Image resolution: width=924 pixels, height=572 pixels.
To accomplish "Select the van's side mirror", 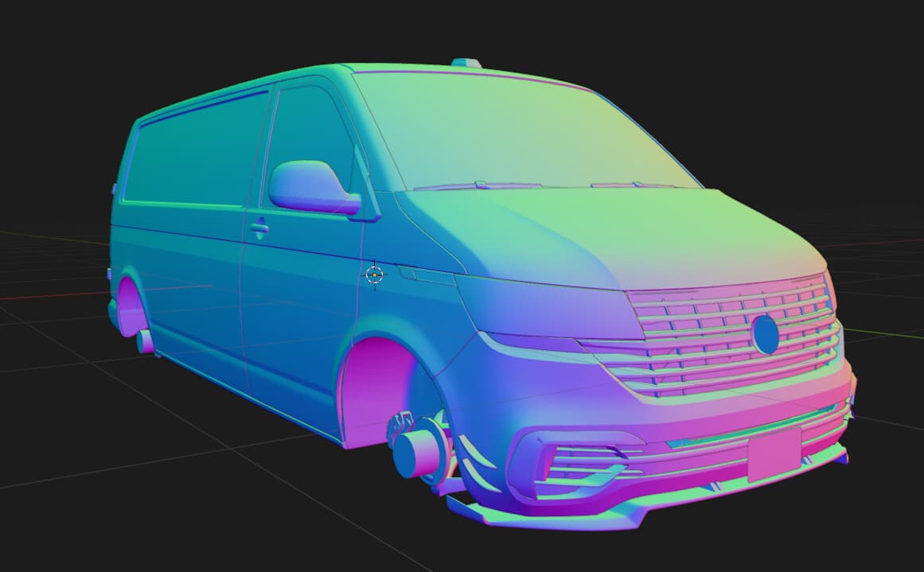I will click(314, 187).
